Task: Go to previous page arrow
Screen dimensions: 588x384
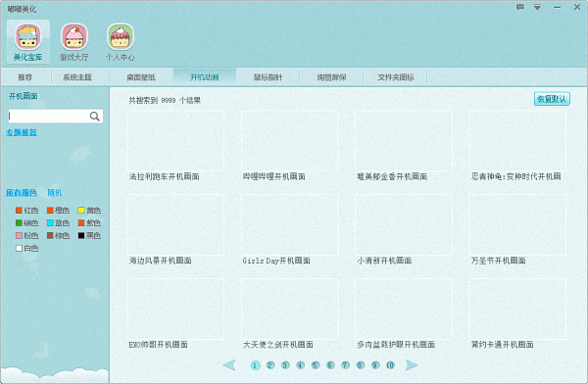Action: 229,364
